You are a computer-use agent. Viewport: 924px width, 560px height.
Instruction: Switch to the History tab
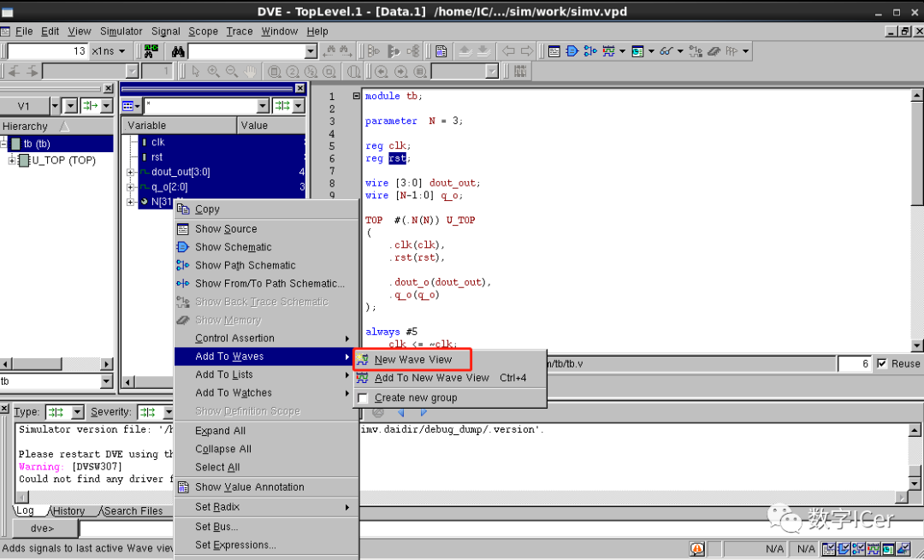[68, 511]
